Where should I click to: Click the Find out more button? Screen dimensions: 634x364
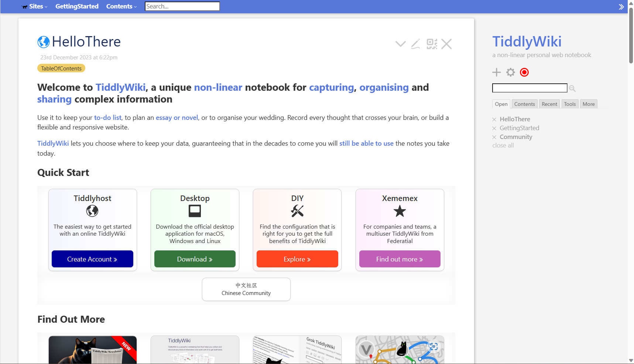pos(400,259)
